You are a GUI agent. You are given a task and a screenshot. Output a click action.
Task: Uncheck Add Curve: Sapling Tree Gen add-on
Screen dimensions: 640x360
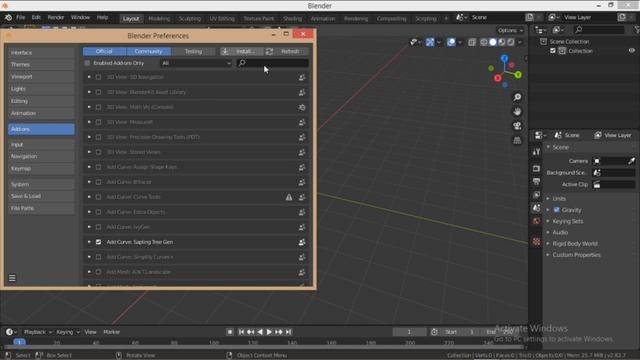98,242
